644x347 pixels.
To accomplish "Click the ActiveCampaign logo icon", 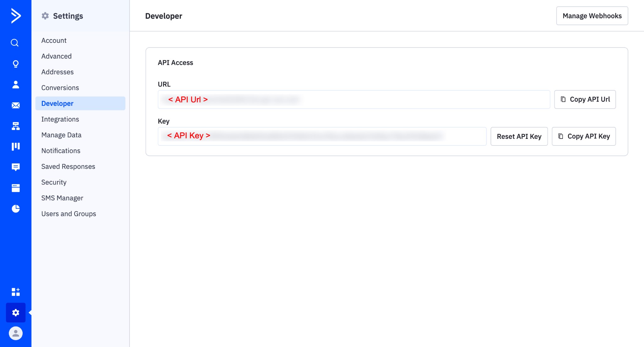I will tap(15, 16).
